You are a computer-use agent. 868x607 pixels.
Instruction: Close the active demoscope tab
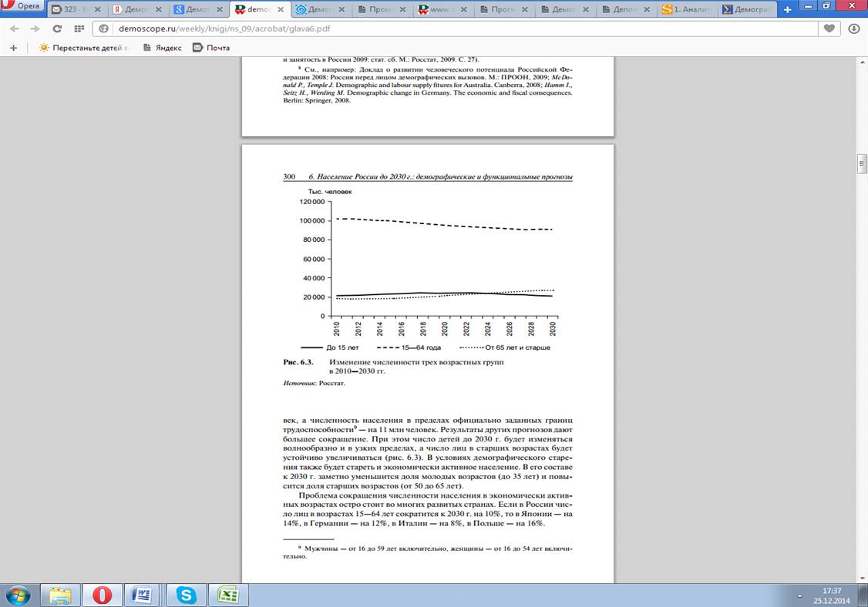tap(282, 10)
